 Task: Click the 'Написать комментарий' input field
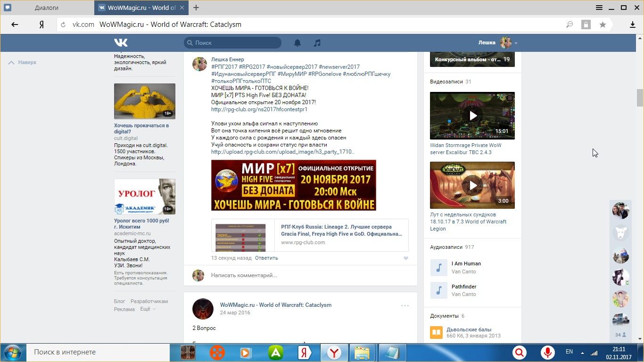(306, 275)
